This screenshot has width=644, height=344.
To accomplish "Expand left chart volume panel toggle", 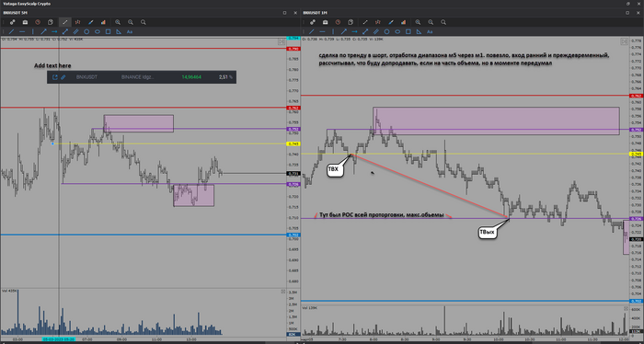I will (x=283, y=292).
